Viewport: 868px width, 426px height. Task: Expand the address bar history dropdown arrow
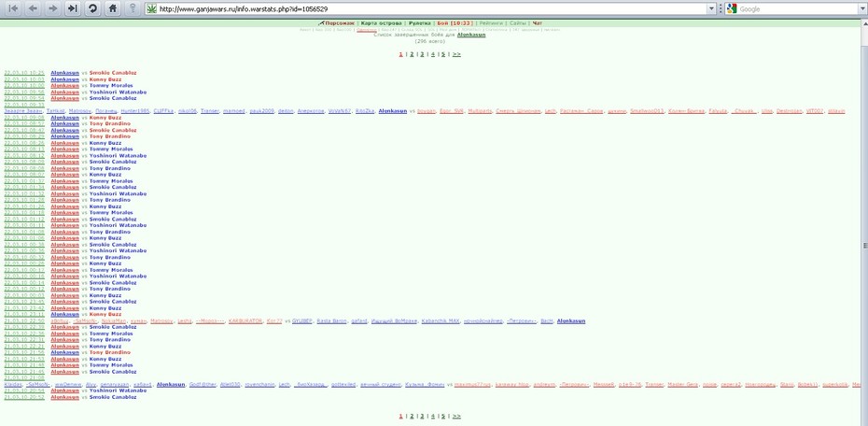(x=712, y=8)
